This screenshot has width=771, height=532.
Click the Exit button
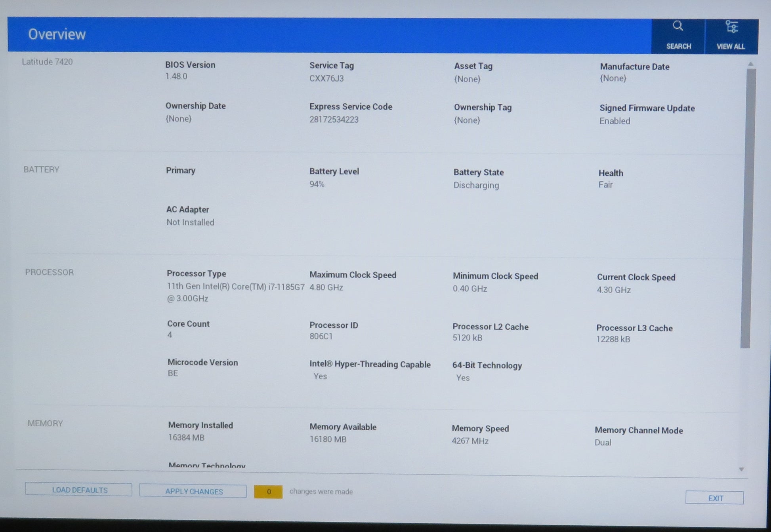tap(714, 498)
